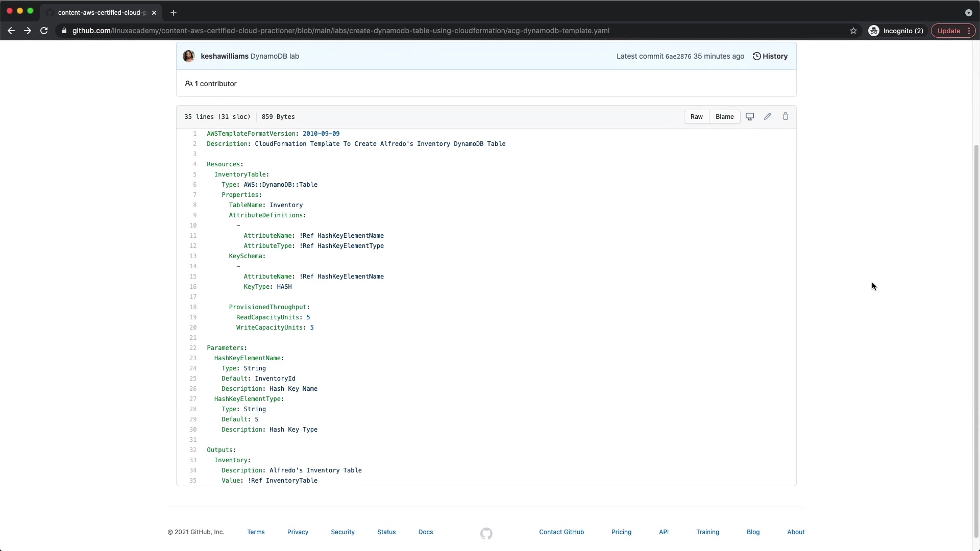Click line number 18 in code

pyautogui.click(x=193, y=307)
